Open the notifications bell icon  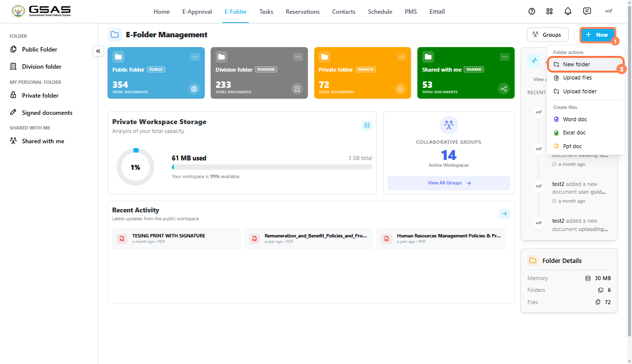click(x=568, y=11)
